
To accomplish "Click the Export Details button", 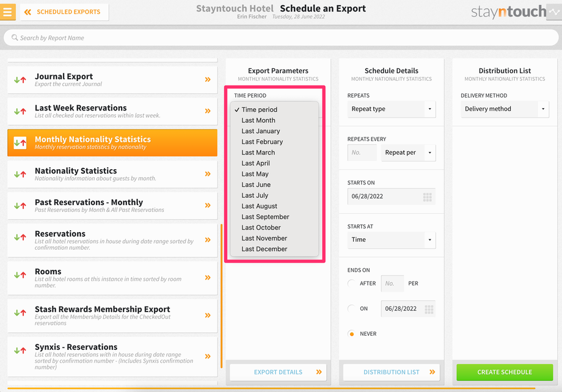I will click(278, 372).
